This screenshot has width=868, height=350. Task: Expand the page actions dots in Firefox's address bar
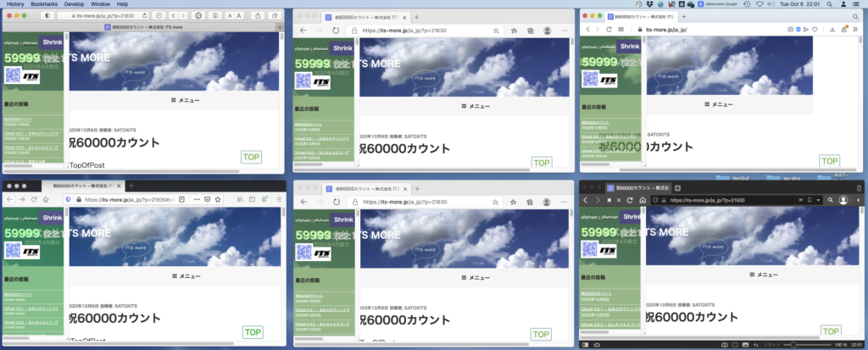[x=196, y=198]
